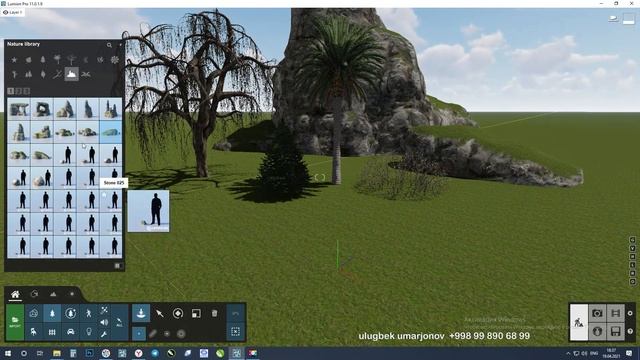
Task: Select the Sound speaker category
Action: [104, 322]
